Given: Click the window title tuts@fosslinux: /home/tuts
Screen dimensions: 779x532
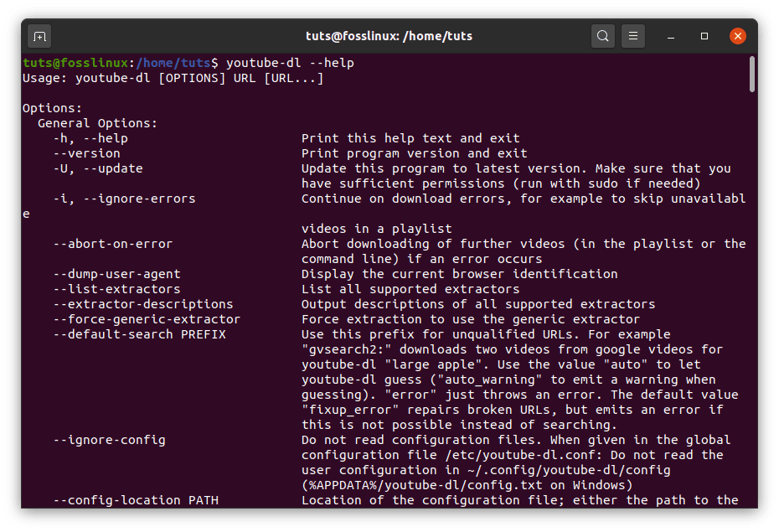Looking at the screenshot, I should coord(389,36).
